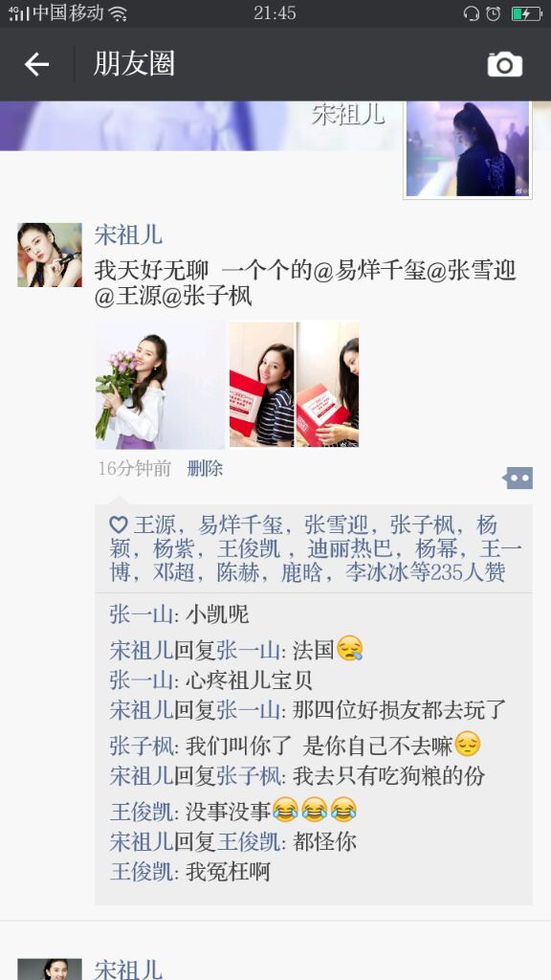Open 王源 in the likes list

click(154, 525)
